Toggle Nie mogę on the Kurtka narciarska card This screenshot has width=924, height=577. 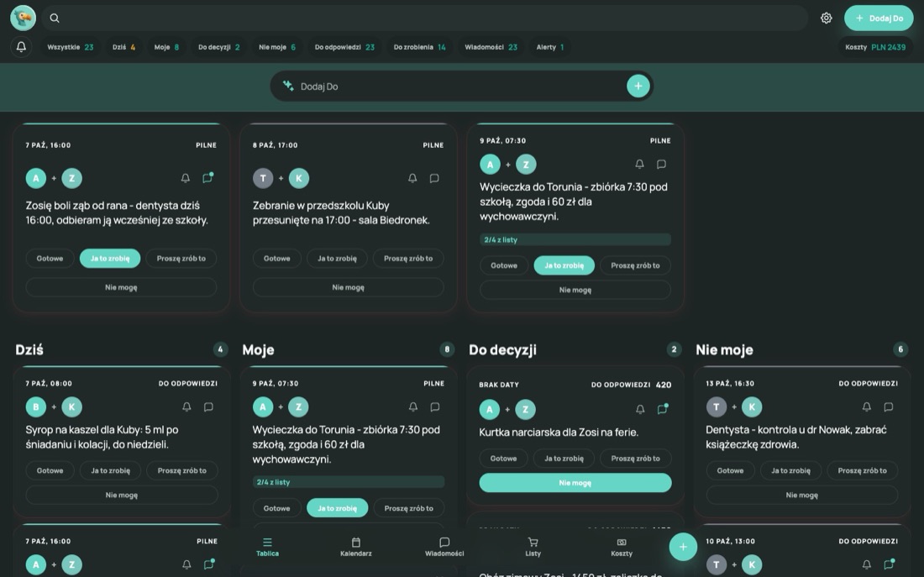pos(575,483)
